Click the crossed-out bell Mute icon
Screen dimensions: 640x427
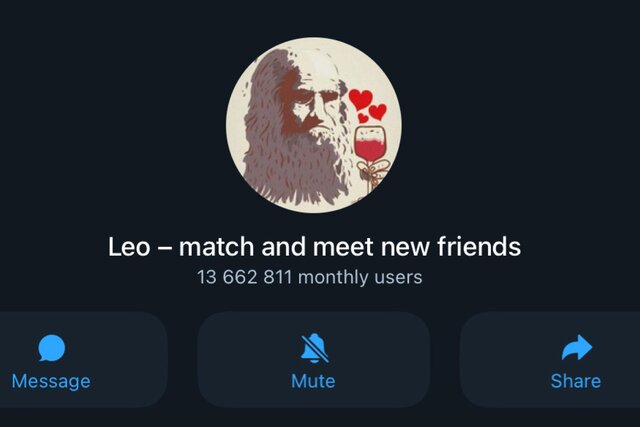[x=314, y=348]
